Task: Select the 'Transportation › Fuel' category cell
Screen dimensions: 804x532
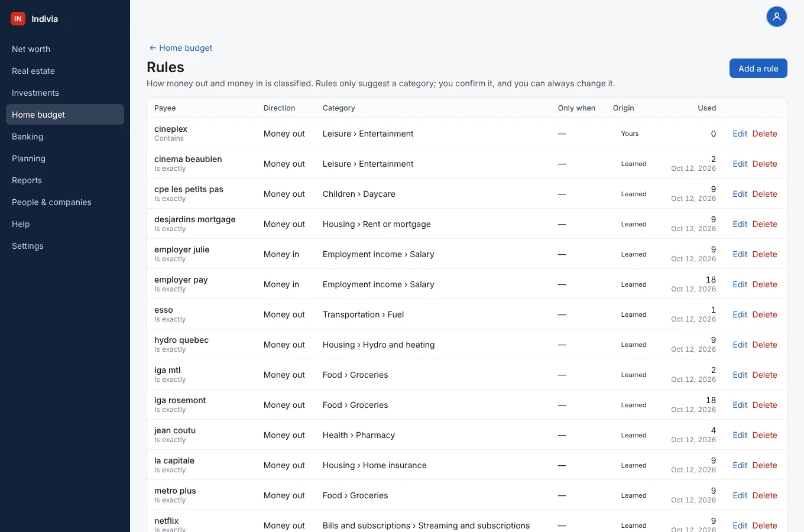Action: coord(363,314)
